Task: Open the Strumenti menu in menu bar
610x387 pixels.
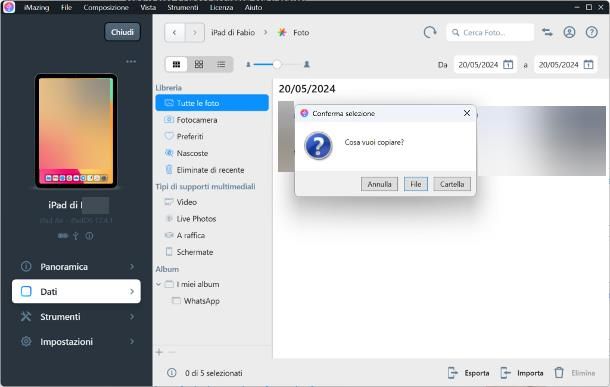Action: (182, 7)
